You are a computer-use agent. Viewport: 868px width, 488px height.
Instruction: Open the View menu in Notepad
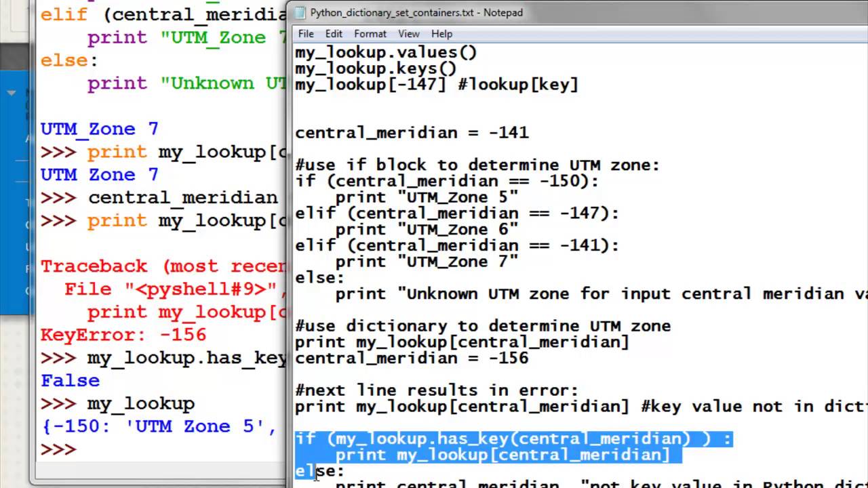point(409,34)
